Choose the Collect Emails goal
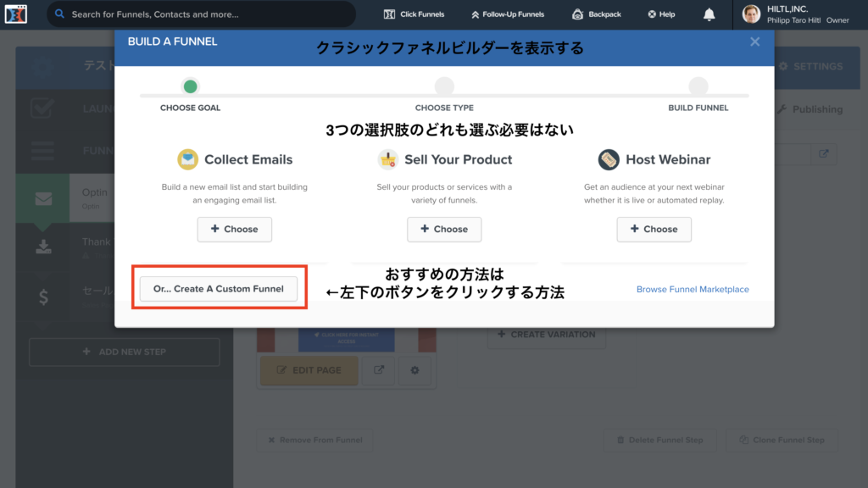This screenshot has width=868, height=488. point(235,229)
